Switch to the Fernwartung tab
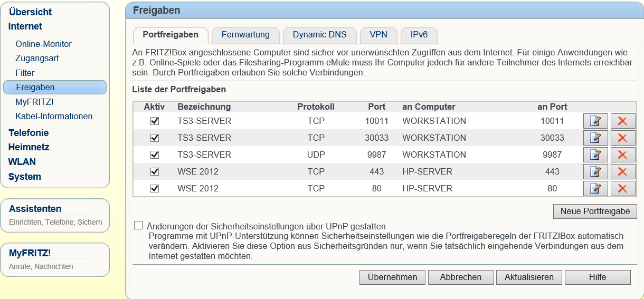This screenshot has height=299, width=644. [245, 35]
